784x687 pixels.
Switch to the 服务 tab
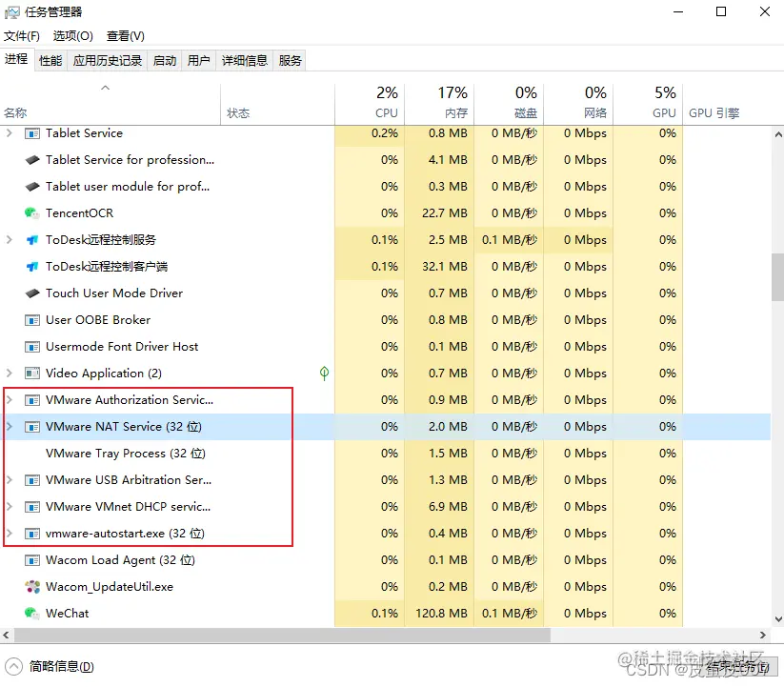(290, 60)
